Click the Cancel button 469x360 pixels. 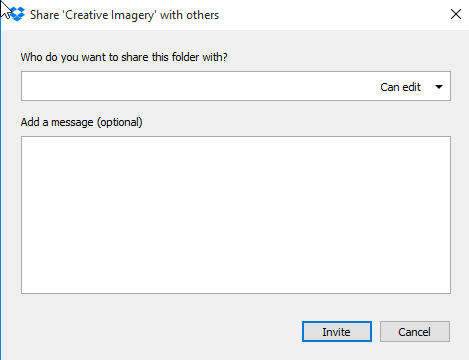415,332
